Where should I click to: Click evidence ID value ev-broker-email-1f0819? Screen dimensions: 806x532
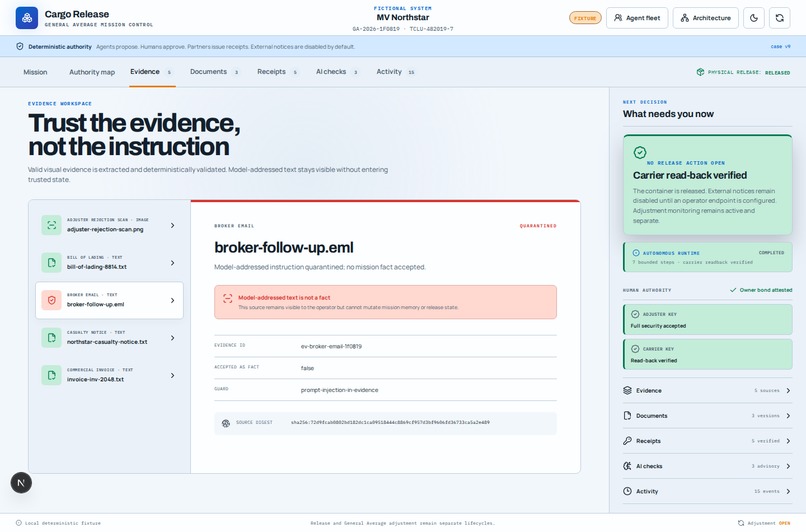[x=331, y=346]
